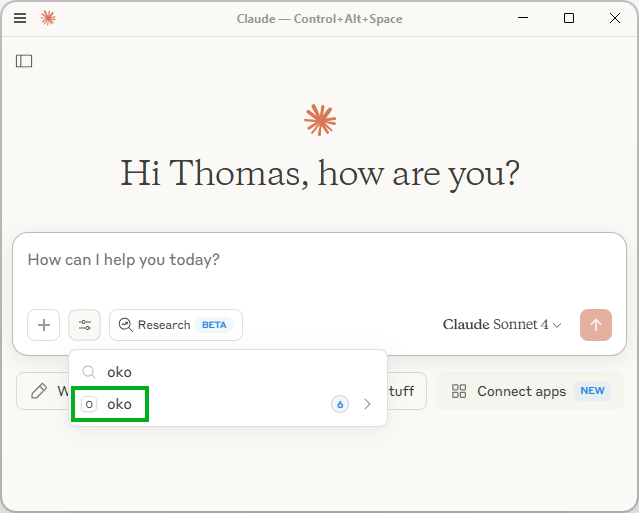Click the plus attachment button
This screenshot has height=513, width=639.
click(x=44, y=325)
